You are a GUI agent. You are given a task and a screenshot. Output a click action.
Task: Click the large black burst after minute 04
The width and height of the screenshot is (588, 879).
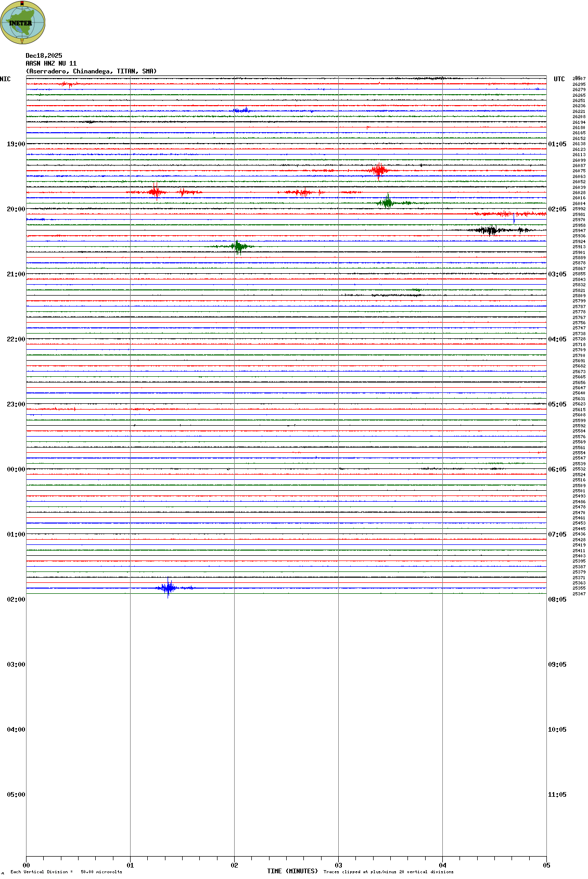tap(490, 230)
